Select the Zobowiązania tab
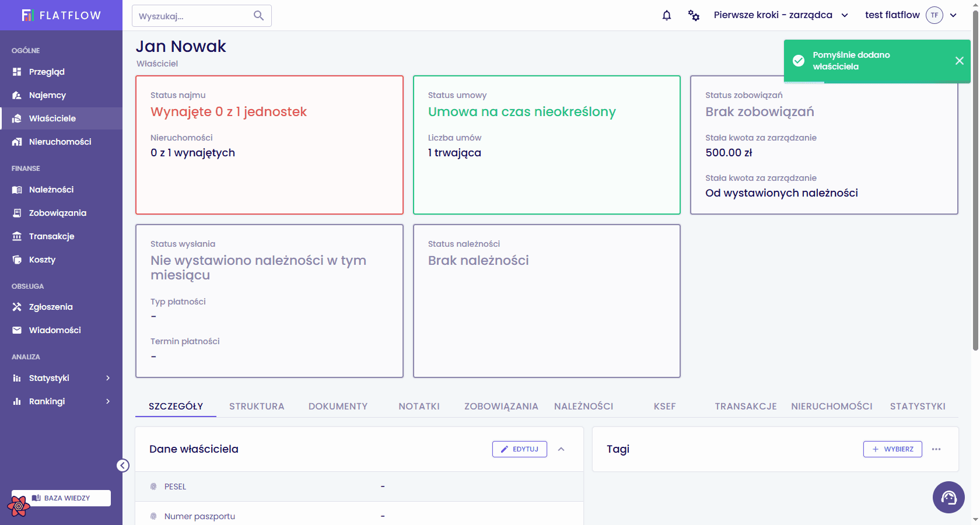This screenshot has width=980, height=525. click(x=501, y=406)
